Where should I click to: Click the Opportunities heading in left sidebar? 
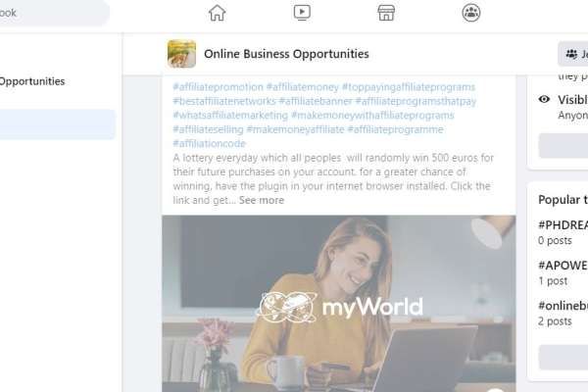(x=32, y=81)
